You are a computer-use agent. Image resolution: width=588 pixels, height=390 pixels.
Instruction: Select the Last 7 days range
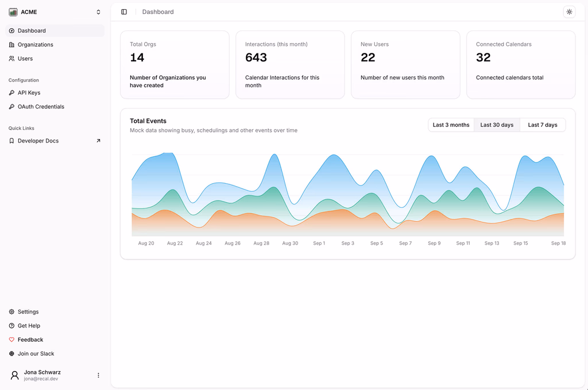pos(543,125)
